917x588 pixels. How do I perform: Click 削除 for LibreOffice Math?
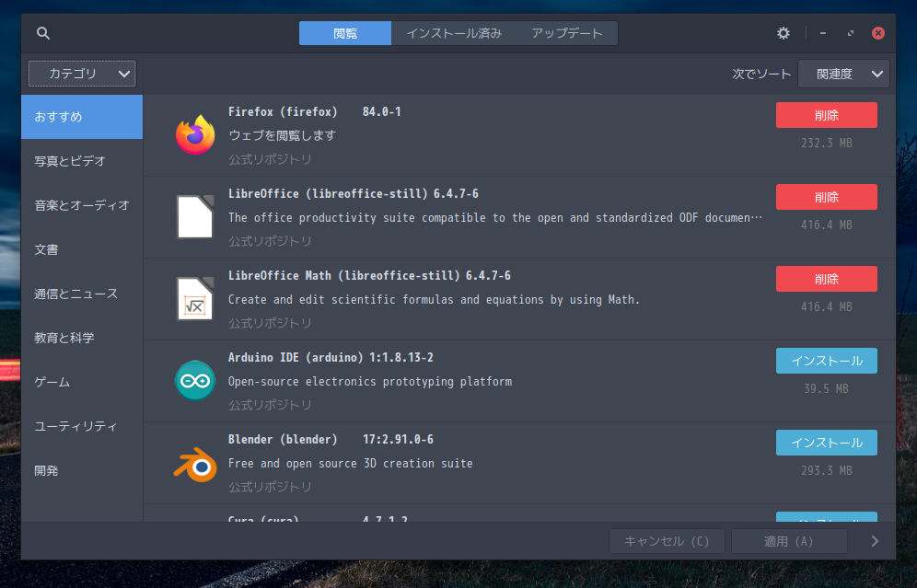tap(827, 279)
